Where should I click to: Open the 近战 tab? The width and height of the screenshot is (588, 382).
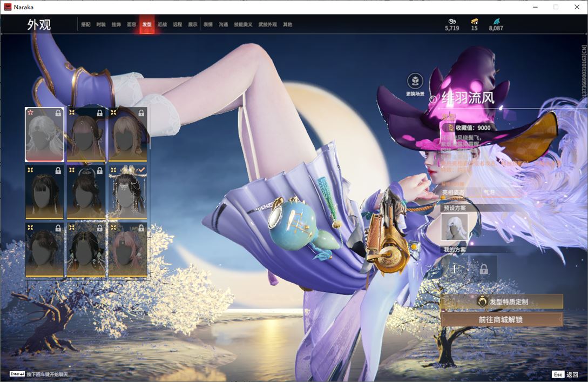pyautogui.click(x=162, y=24)
